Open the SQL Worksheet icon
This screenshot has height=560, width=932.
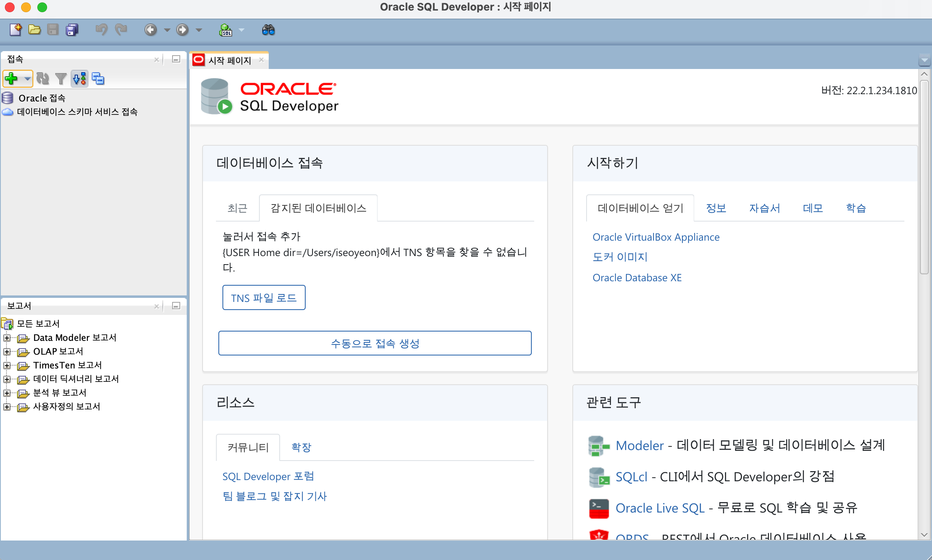click(x=226, y=30)
